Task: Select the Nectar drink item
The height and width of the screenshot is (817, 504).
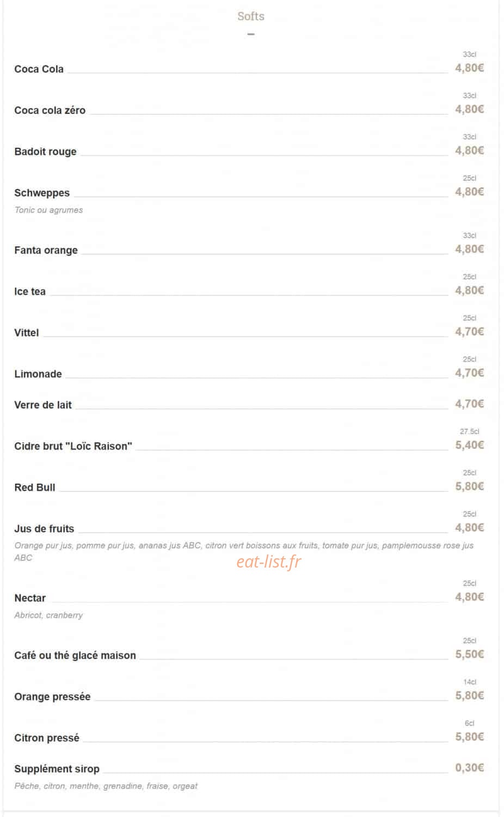Action: pos(30,598)
